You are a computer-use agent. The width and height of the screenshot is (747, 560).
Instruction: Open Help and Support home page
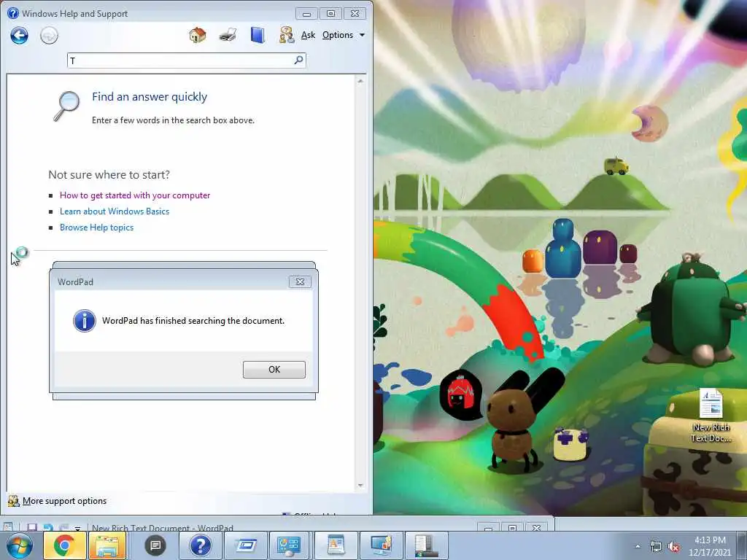[x=197, y=35]
